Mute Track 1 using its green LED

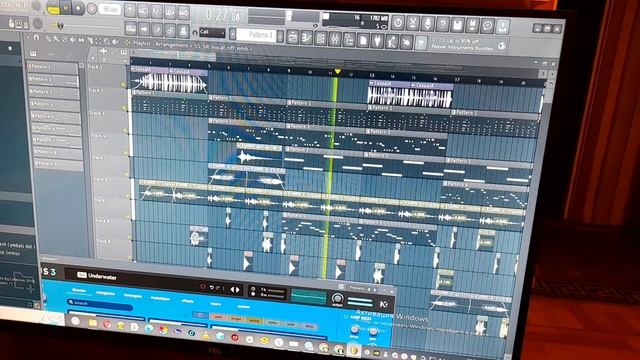tap(123, 85)
